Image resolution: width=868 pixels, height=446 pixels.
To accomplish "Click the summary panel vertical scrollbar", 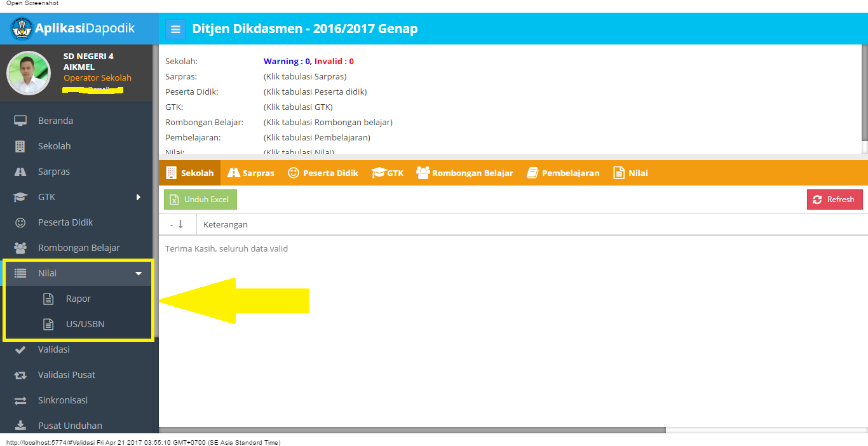I will point(865,93).
